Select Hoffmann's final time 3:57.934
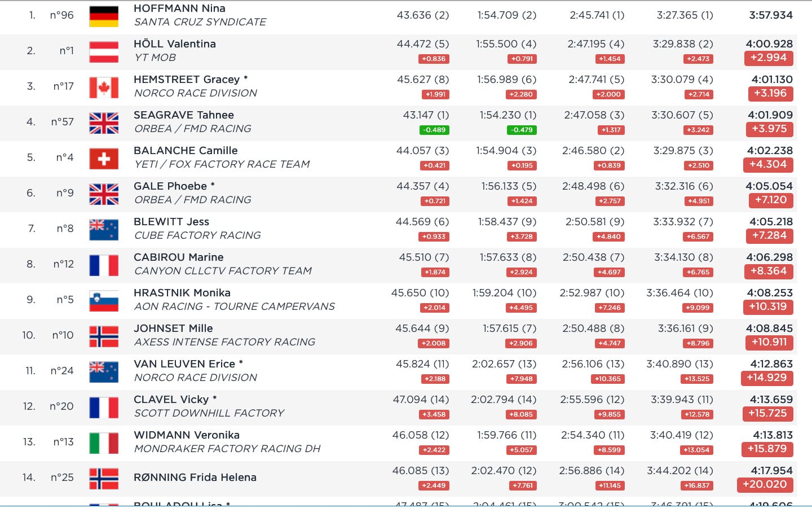 coord(770,15)
